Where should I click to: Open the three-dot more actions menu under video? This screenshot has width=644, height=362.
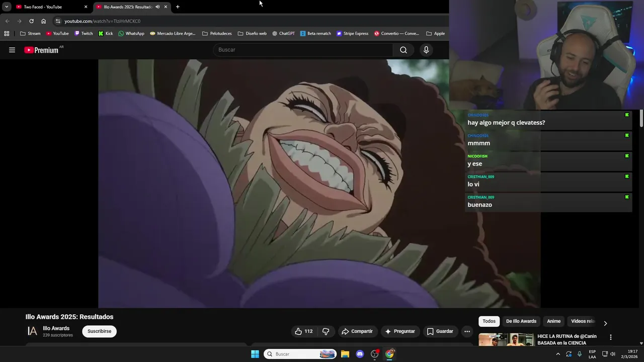click(x=467, y=331)
